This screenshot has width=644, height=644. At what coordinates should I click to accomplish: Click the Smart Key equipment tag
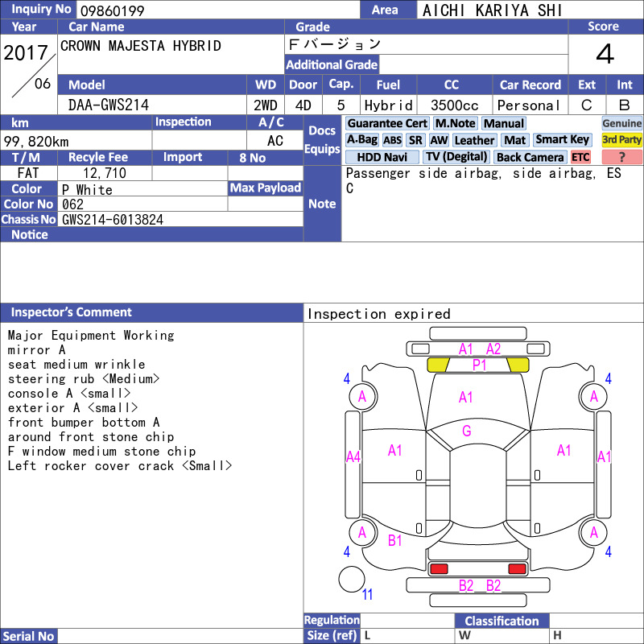pyautogui.click(x=563, y=140)
